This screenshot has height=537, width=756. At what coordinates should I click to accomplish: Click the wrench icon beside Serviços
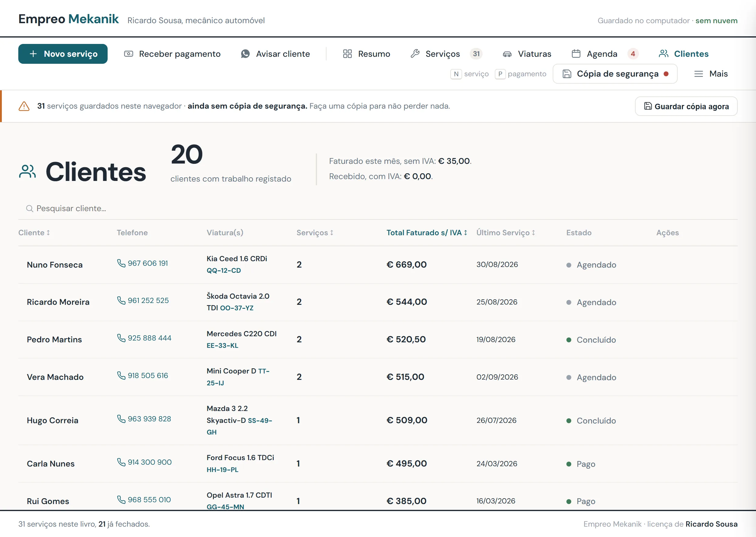[x=415, y=54]
